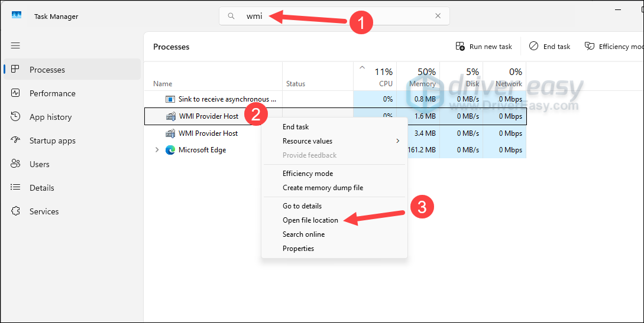Sort processes by CPU column
Screen dimensions: 644x323
[x=375, y=77]
